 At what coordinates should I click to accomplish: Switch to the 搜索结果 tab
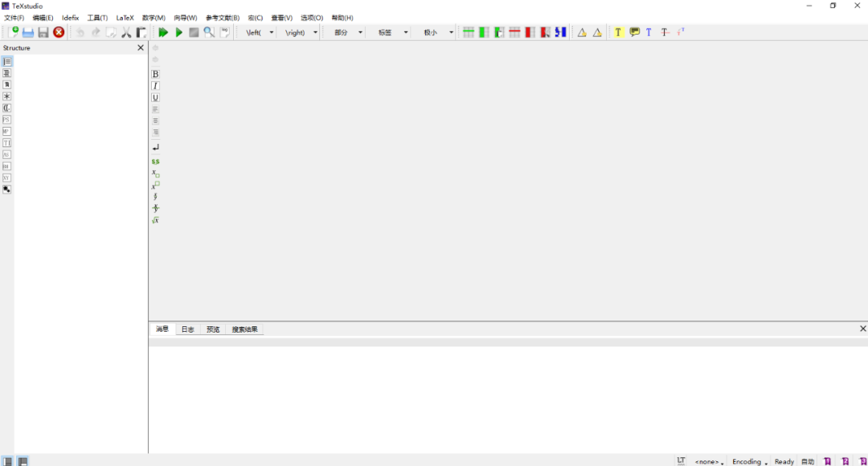click(245, 329)
